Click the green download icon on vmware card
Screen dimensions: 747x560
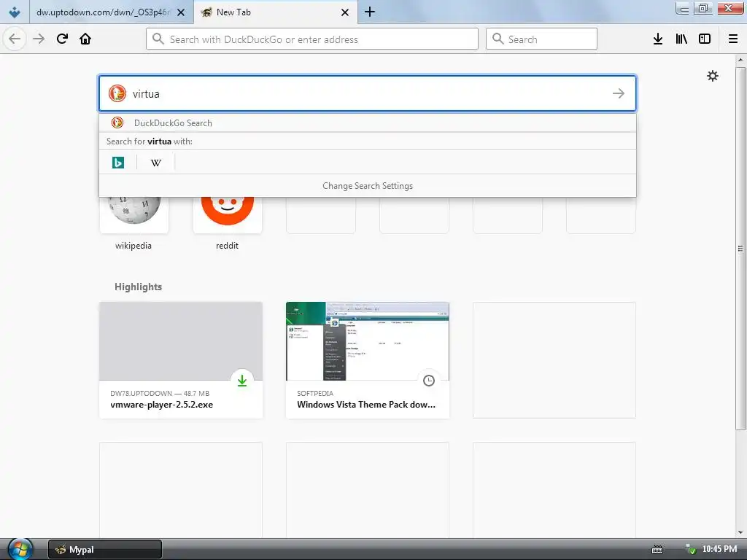click(x=242, y=381)
